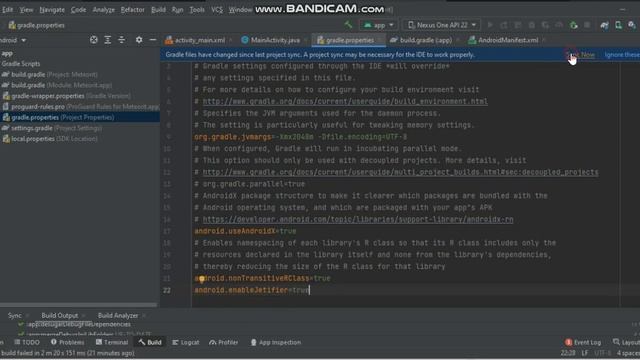Click the Sync Project with Gradle icon
This screenshot has width=640, height=360.
click(x=604, y=25)
